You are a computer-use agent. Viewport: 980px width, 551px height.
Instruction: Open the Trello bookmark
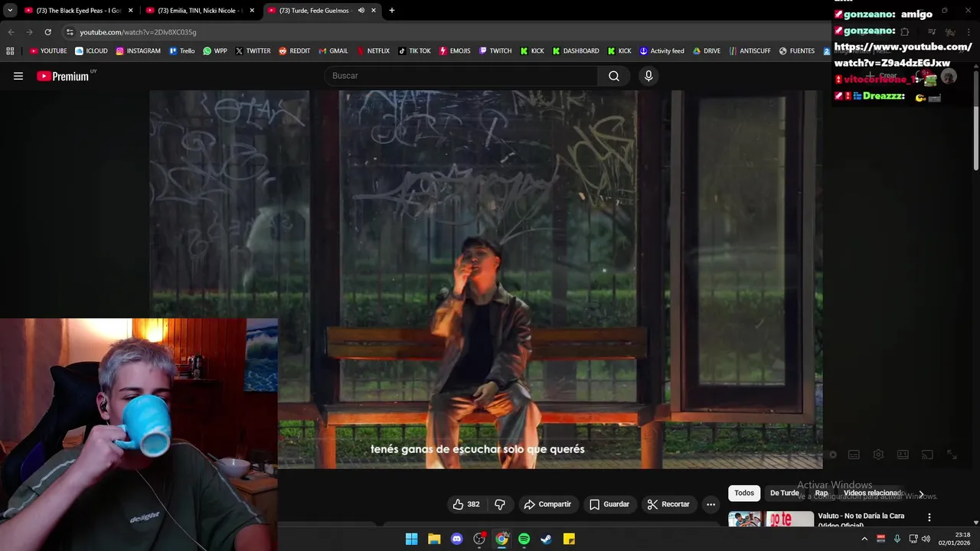click(181, 51)
